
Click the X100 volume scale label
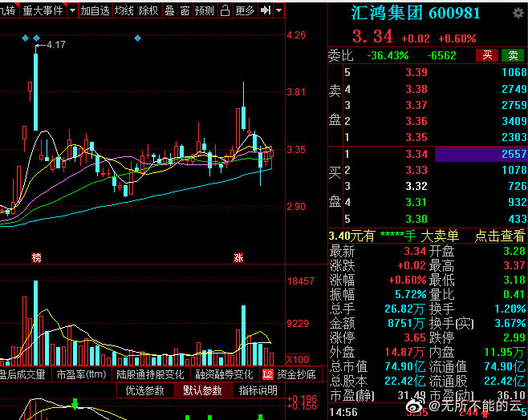[298, 359]
